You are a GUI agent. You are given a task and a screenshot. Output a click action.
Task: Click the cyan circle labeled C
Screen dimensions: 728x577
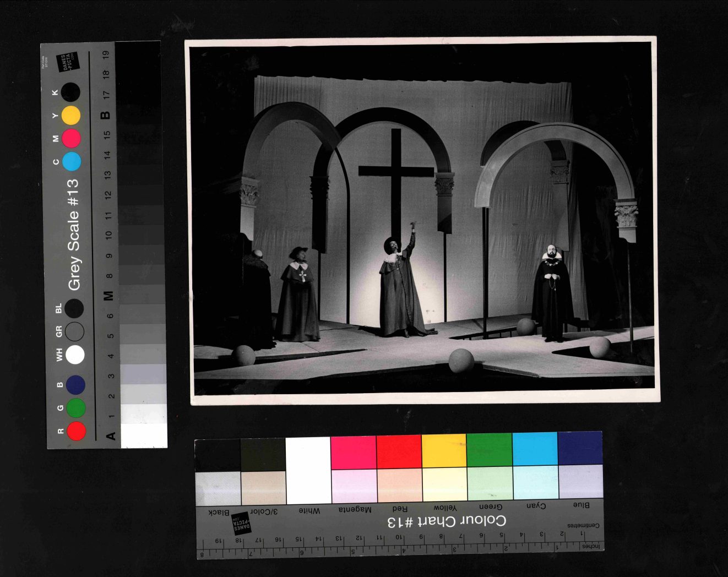pos(72,161)
